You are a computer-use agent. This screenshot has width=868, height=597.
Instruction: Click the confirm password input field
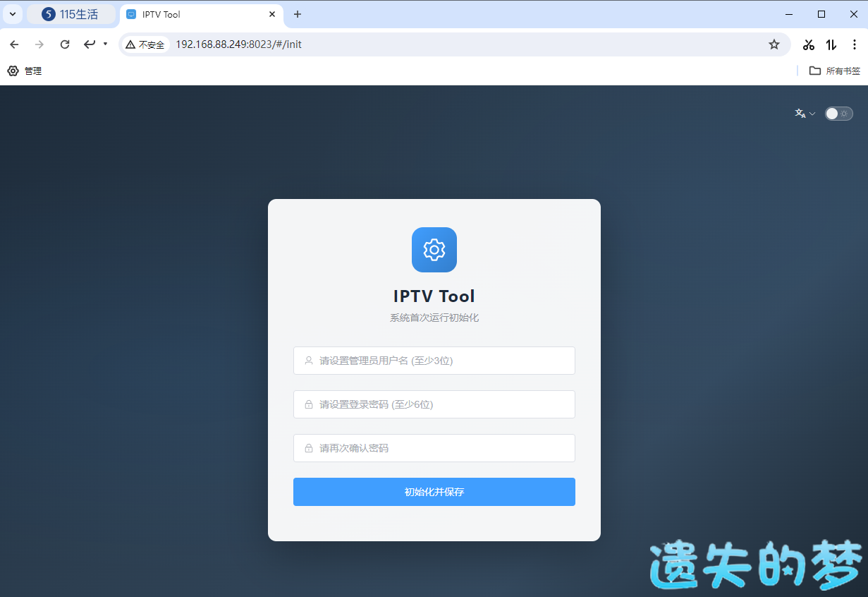(434, 448)
